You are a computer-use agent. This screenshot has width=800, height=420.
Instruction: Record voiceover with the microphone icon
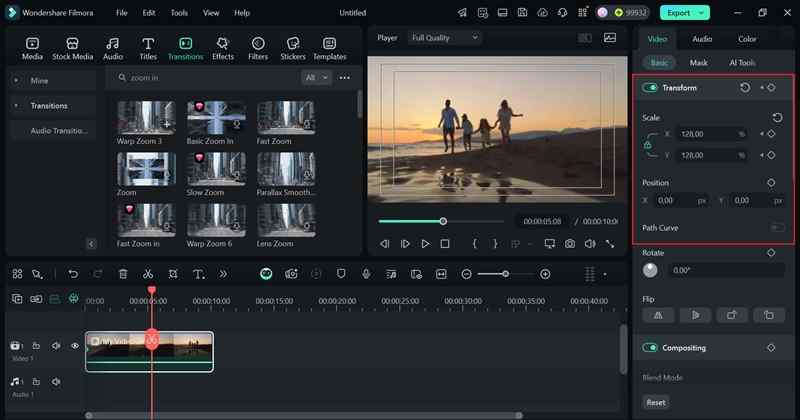click(x=366, y=274)
